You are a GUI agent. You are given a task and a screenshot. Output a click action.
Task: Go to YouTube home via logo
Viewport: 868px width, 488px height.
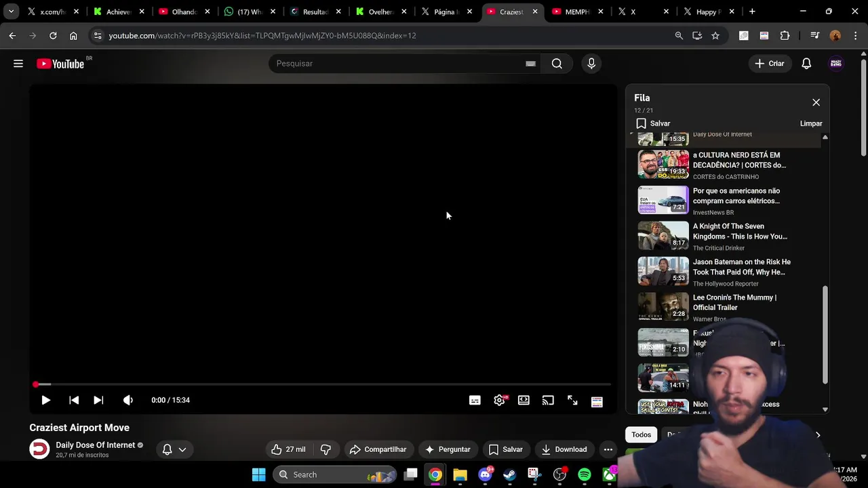coord(61,64)
